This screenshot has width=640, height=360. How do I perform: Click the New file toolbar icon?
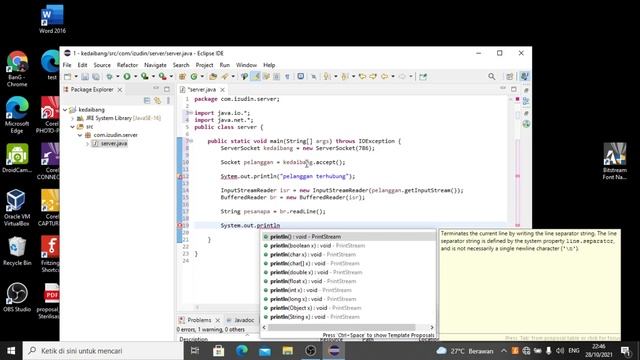pos(67,76)
